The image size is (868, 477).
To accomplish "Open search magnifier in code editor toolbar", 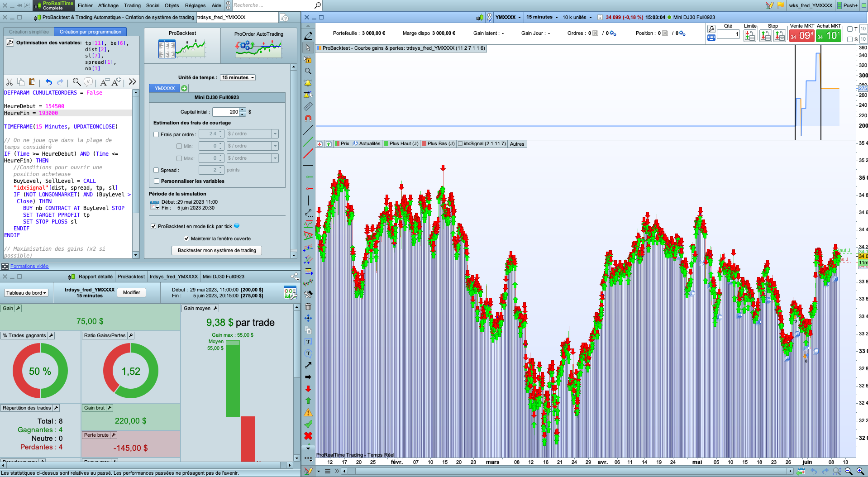I will point(76,82).
